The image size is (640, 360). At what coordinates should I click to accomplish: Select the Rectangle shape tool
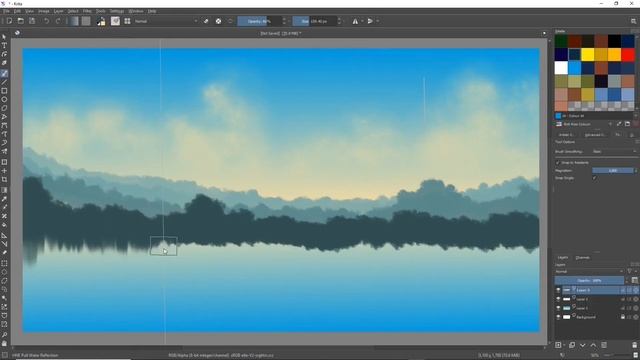pyautogui.click(x=4, y=91)
